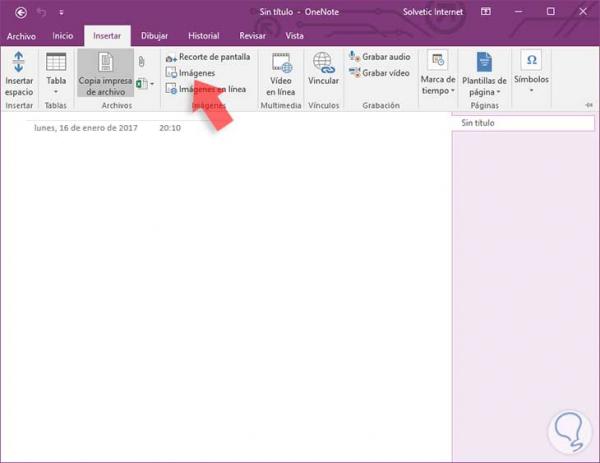Close the OneNote window
This screenshot has width=600, height=463.
(x=583, y=12)
